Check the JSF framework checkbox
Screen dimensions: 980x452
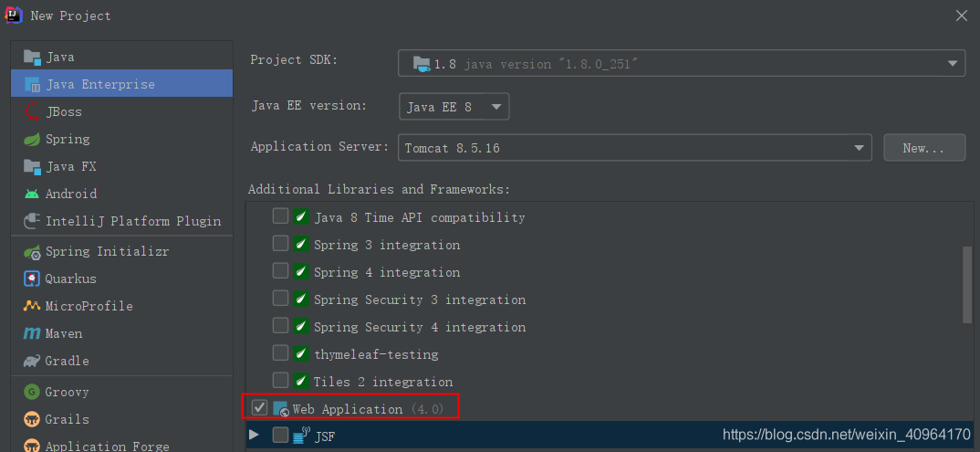tap(281, 435)
